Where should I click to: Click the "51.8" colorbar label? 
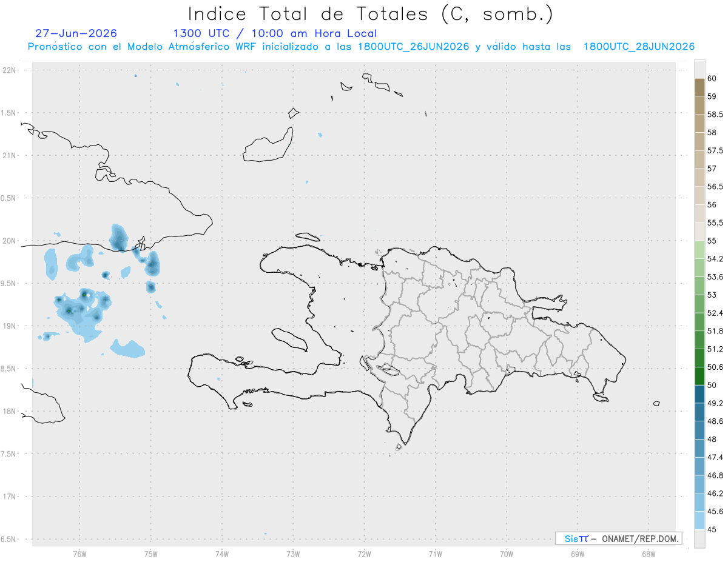pyautogui.click(x=715, y=331)
